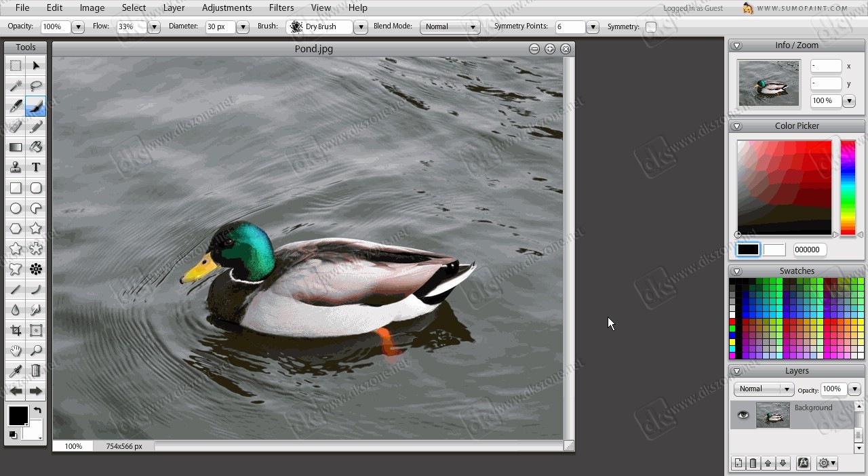Choose the Crop tool

[16, 330]
